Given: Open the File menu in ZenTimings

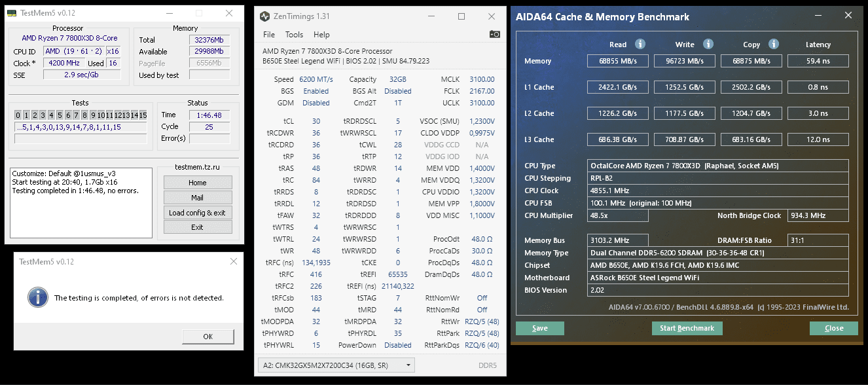Looking at the screenshot, I should 269,35.
